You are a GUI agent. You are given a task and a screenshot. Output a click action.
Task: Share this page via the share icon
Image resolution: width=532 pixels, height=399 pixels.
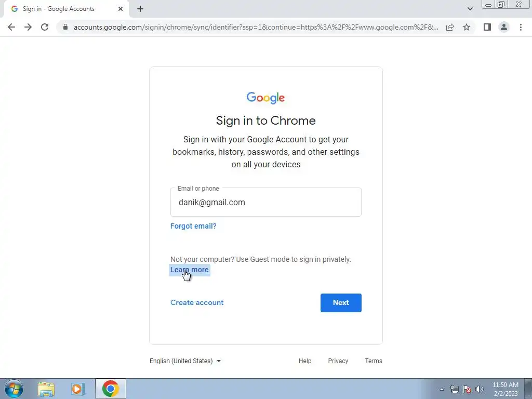coord(450,27)
